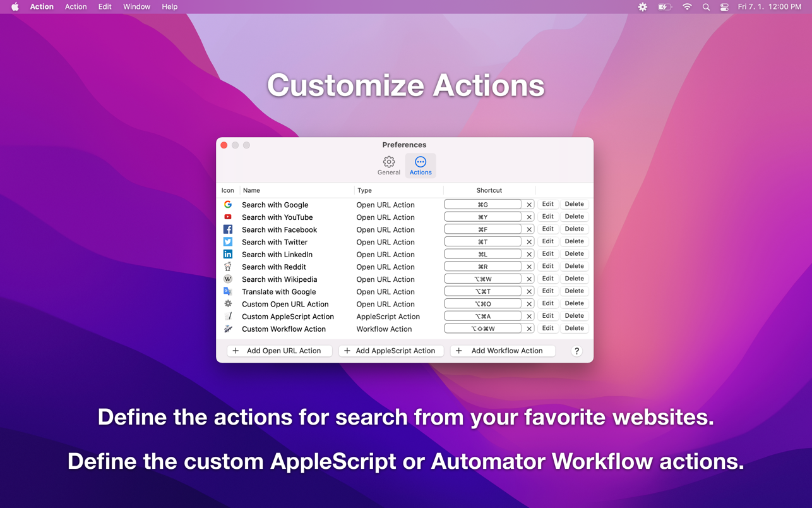
Task: Open the Wi-Fi status menu
Action: pyautogui.click(x=687, y=7)
